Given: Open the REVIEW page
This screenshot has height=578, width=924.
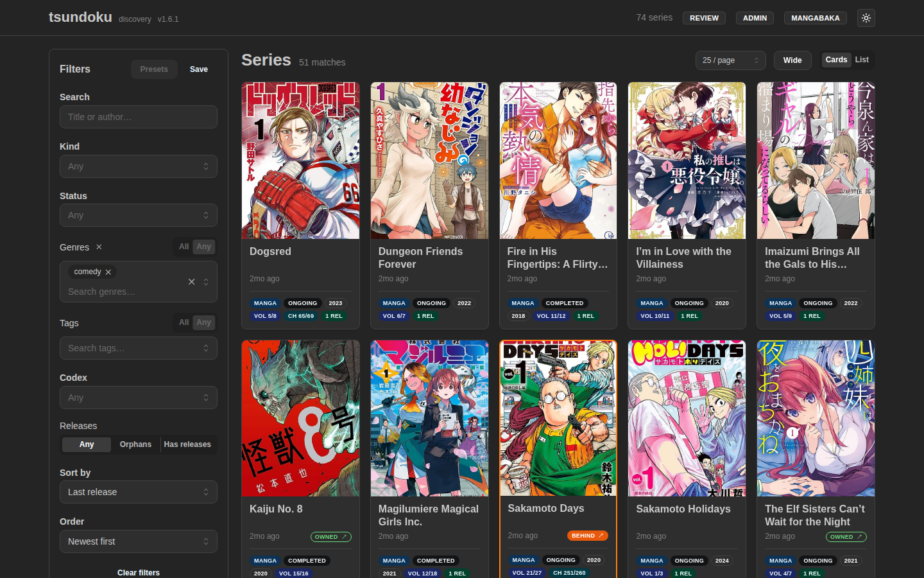Looking at the screenshot, I should pyautogui.click(x=704, y=18).
